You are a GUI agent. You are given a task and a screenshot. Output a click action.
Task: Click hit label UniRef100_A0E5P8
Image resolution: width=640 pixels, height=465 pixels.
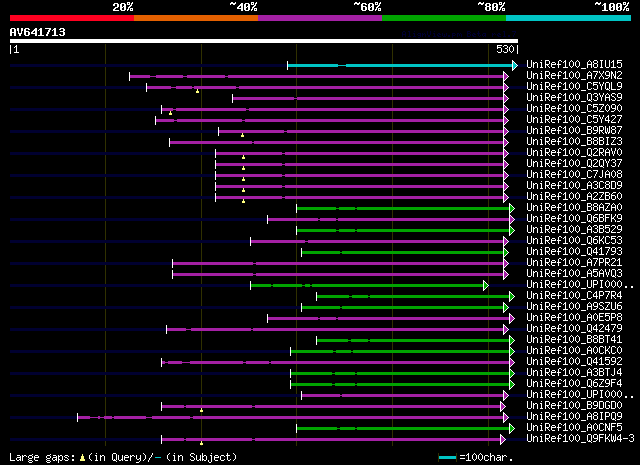(x=574, y=318)
